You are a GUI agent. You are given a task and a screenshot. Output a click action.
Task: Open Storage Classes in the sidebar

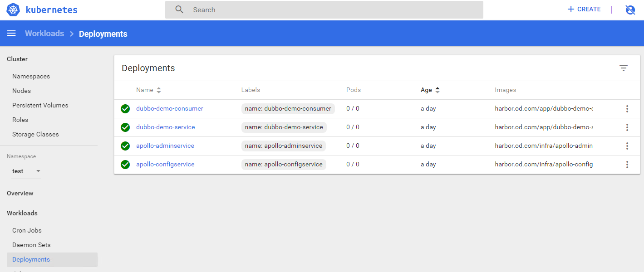point(35,134)
